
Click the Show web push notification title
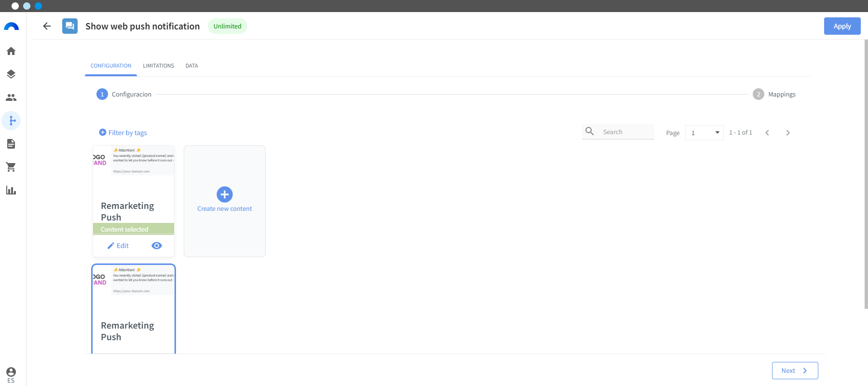coord(143,26)
